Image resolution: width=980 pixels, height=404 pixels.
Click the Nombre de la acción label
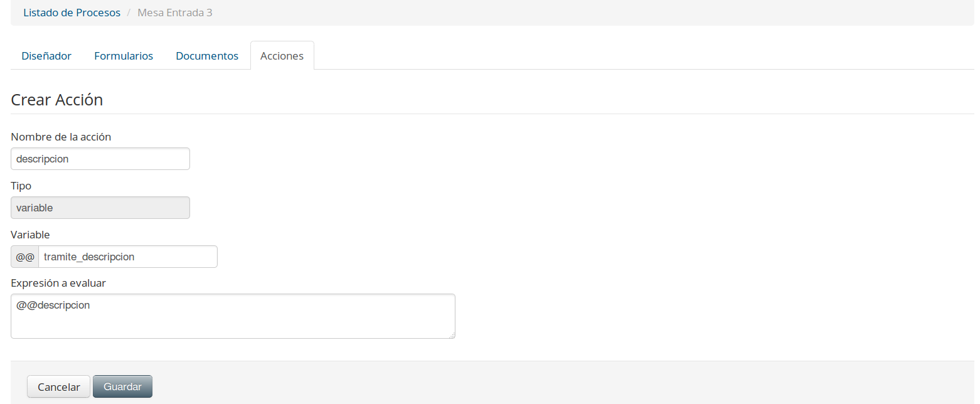coord(61,137)
